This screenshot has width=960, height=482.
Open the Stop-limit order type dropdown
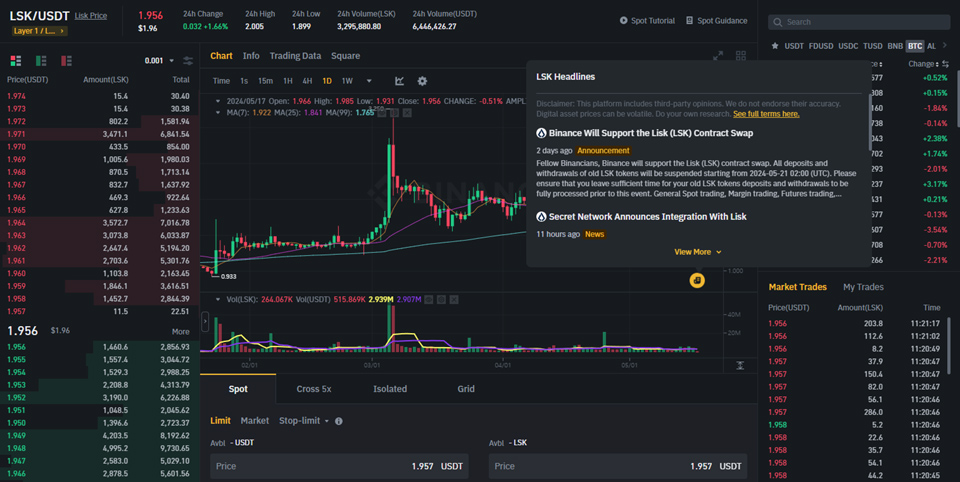[x=304, y=421]
